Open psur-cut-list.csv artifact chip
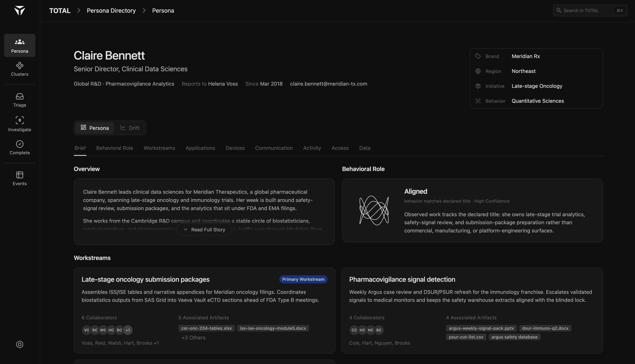Image resolution: width=635 pixels, height=364 pixels. pos(466,337)
